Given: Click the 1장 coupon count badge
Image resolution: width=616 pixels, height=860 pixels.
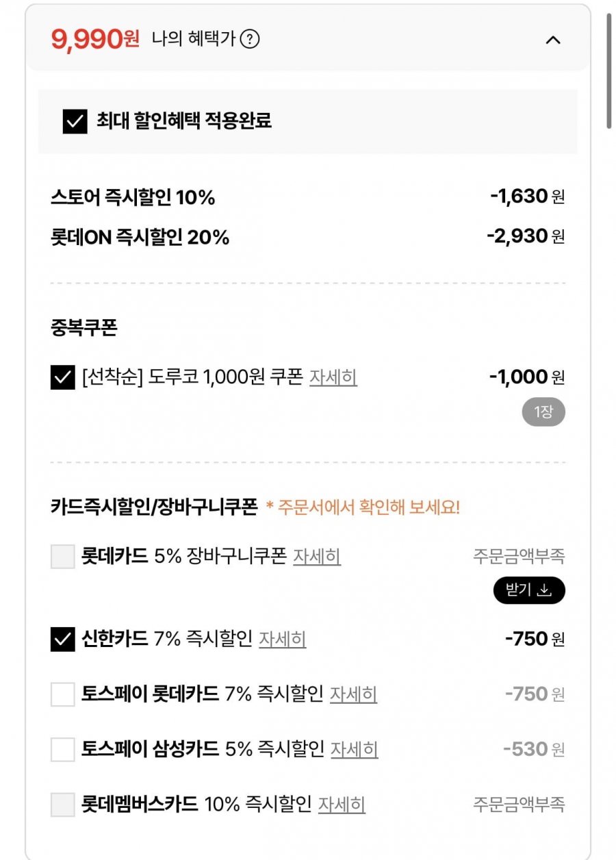Looking at the screenshot, I should point(543,412).
